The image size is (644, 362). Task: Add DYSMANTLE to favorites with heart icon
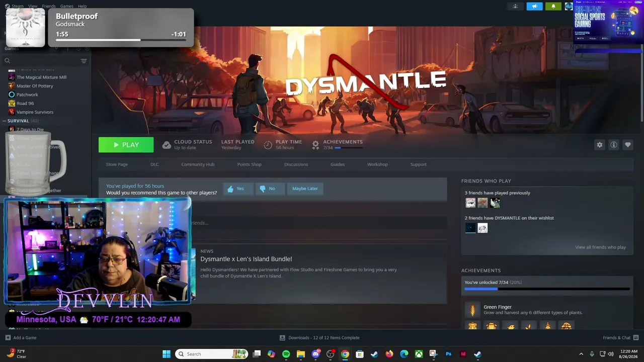tap(627, 145)
